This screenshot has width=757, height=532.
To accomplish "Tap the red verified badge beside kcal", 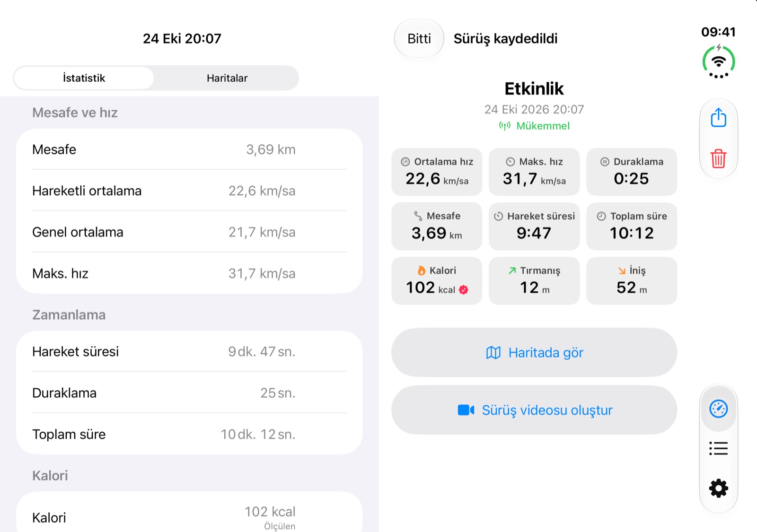I will point(464,289).
